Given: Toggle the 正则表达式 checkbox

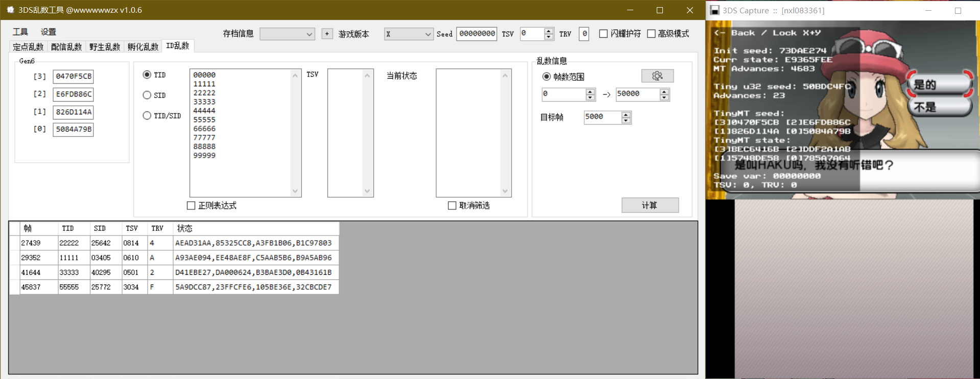Looking at the screenshot, I should click(191, 205).
